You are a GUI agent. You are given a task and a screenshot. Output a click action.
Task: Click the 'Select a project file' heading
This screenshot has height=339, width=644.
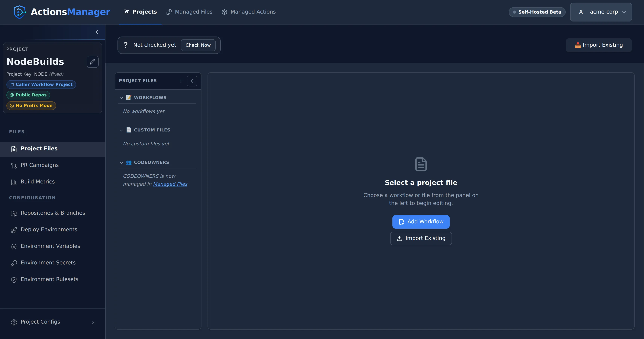click(421, 183)
